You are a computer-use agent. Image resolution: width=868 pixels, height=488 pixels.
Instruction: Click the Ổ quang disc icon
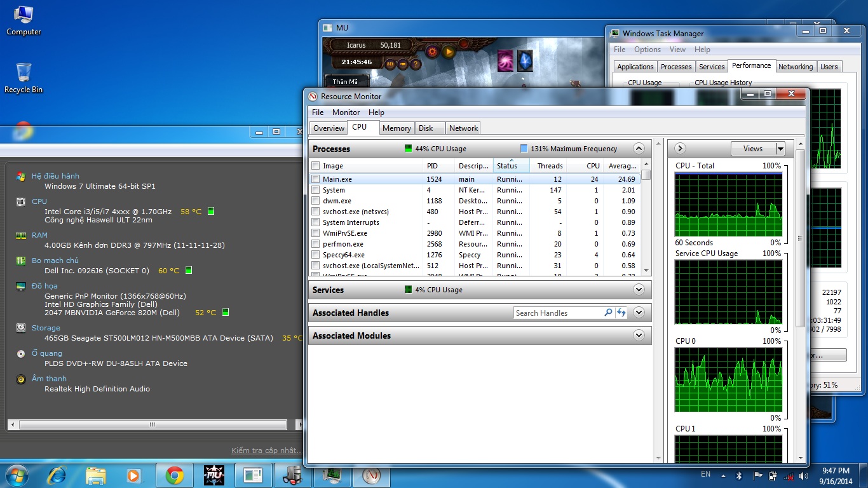click(21, 353)
